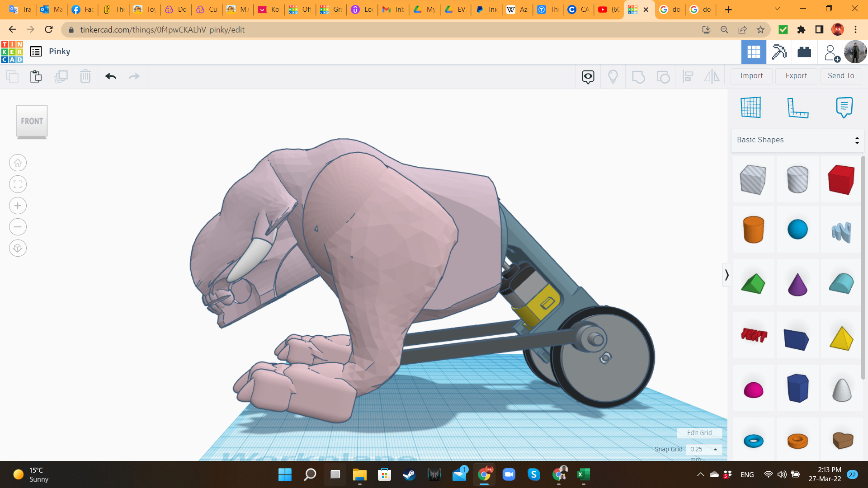
Task: Click the Export button
Action: click(796, 76)
